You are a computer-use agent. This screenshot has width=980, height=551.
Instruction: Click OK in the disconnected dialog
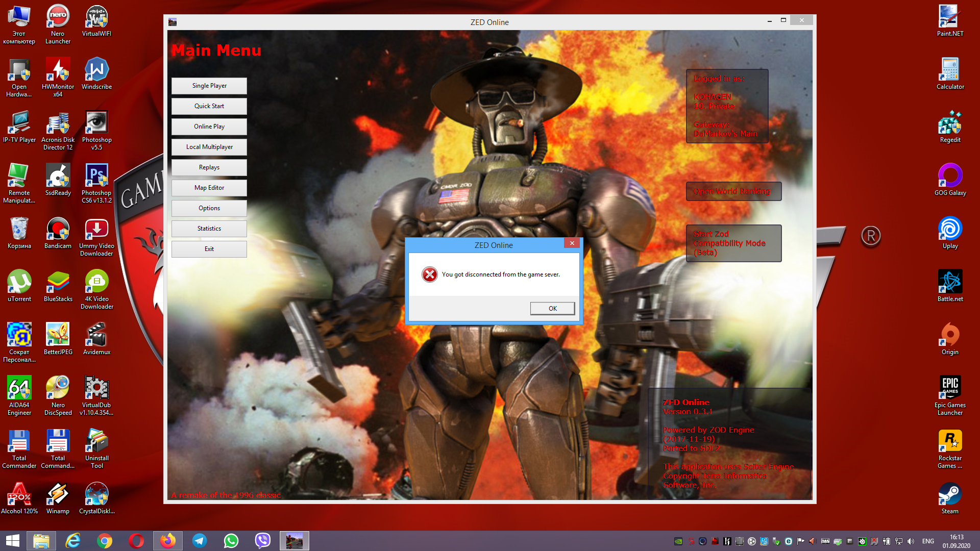click(552, 308)
